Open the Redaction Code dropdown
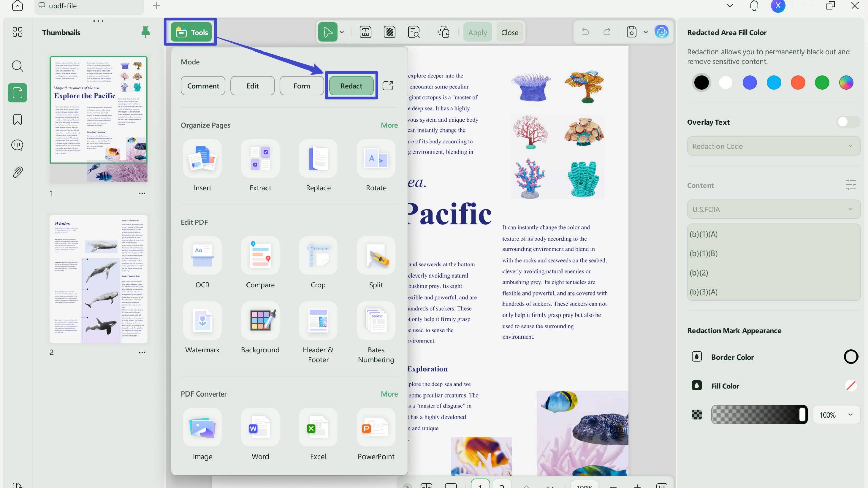Viewport: 868px width, 488px height. pyautogui.click(x=773, y=146)
